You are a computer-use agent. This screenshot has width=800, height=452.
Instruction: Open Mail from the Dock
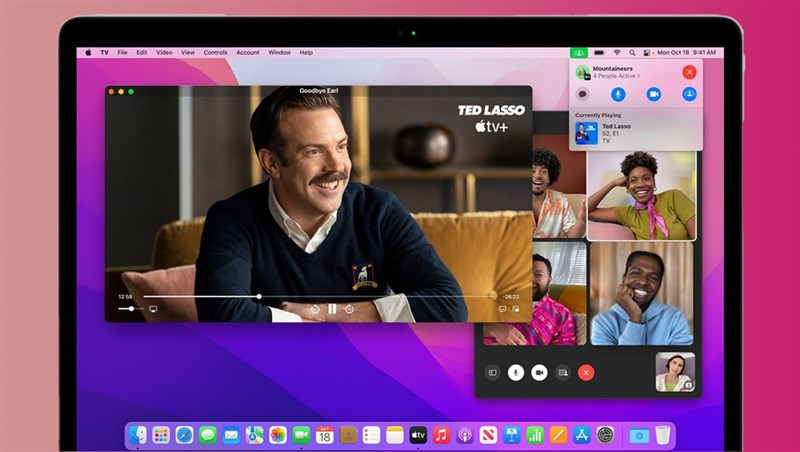(231, 435)
